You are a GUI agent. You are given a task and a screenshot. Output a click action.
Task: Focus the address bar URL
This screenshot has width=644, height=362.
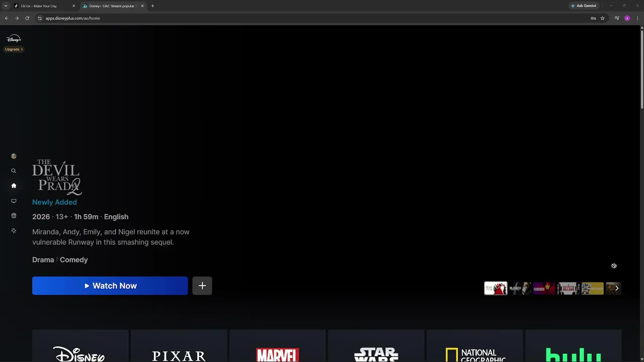pos(73,18)
